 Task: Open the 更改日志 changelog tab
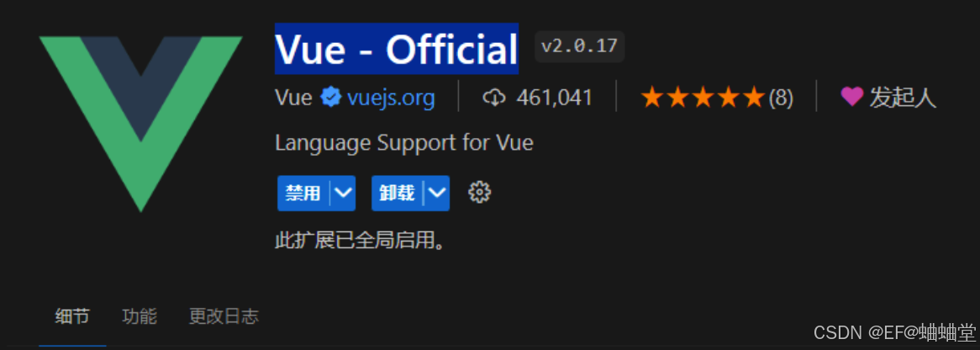pyautogui.click(x=224, y=316)
